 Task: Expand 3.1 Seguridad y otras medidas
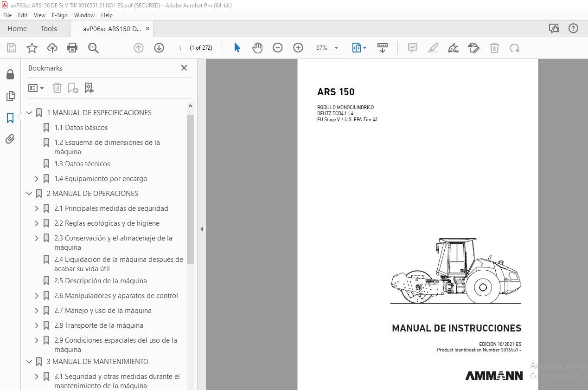pos(37,377)
